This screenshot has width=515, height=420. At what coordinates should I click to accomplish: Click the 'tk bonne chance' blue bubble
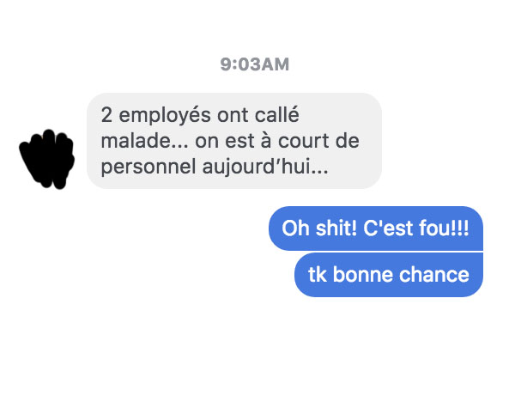[x=389, y=275]
